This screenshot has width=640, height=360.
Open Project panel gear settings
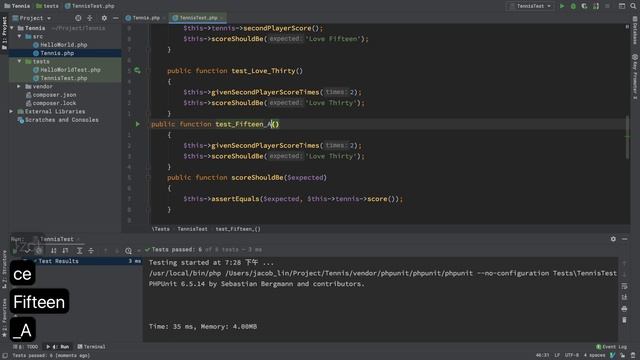[x=104, y=18]
